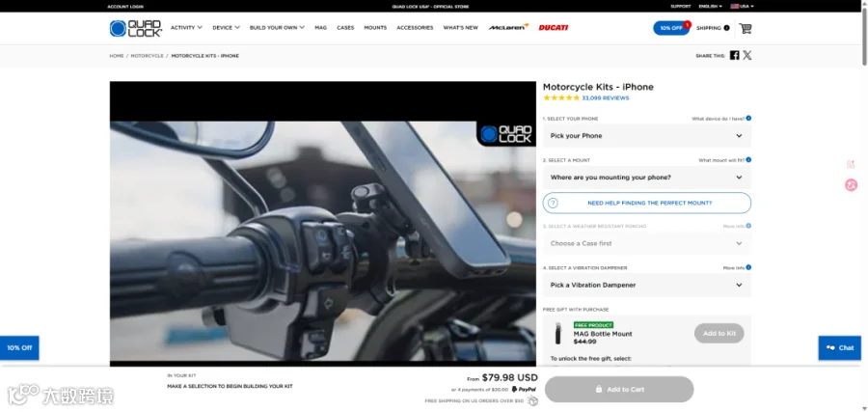
Task: Click the Motorcycle breadcrumb link
Action: coord(148,56)
